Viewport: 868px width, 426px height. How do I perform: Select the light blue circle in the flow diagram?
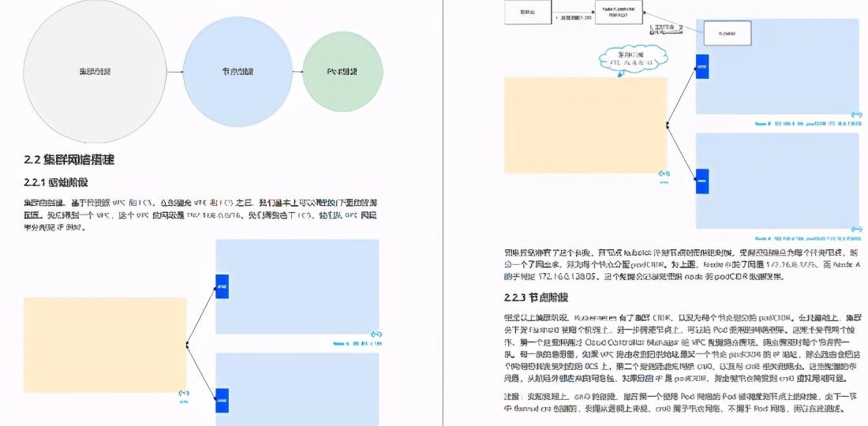tap(238, 71)
